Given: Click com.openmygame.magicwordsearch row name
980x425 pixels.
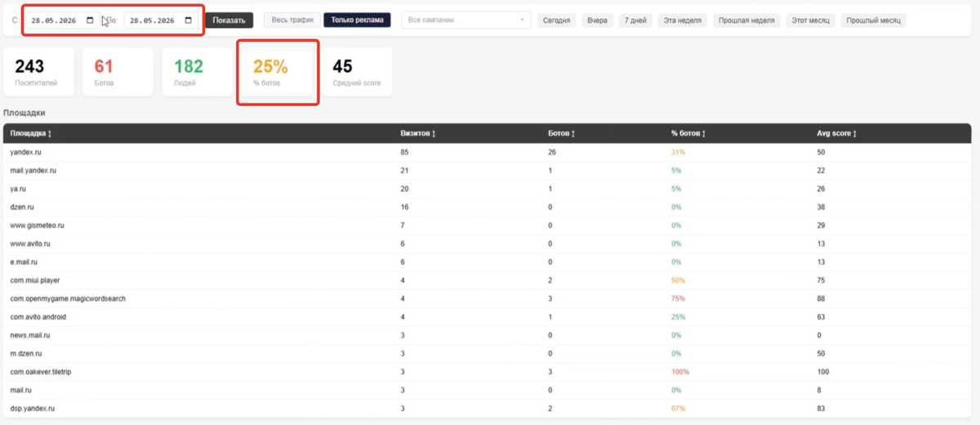Looking at the screenshot, I should click(68, 298).
